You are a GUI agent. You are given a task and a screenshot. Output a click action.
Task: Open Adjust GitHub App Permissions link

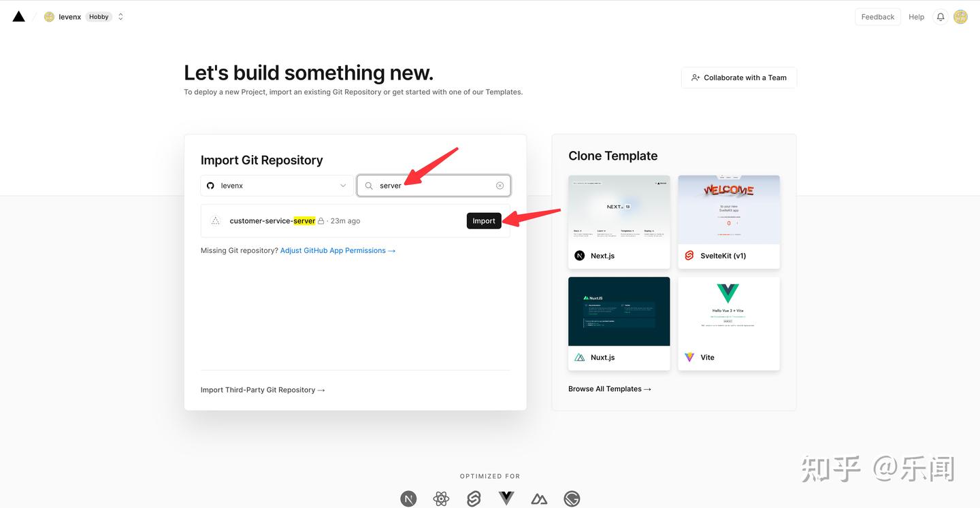pos(338,250)
